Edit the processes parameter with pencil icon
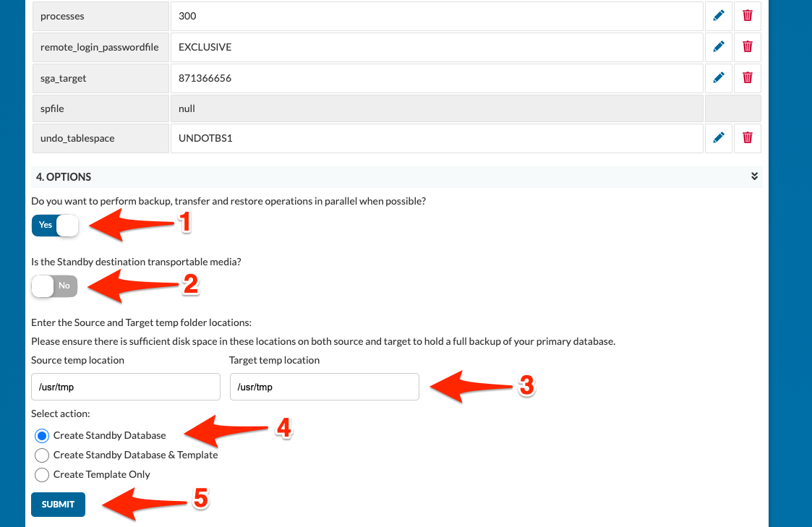Image resolution: width=812 pixels, height=527 pixels. 718,16
